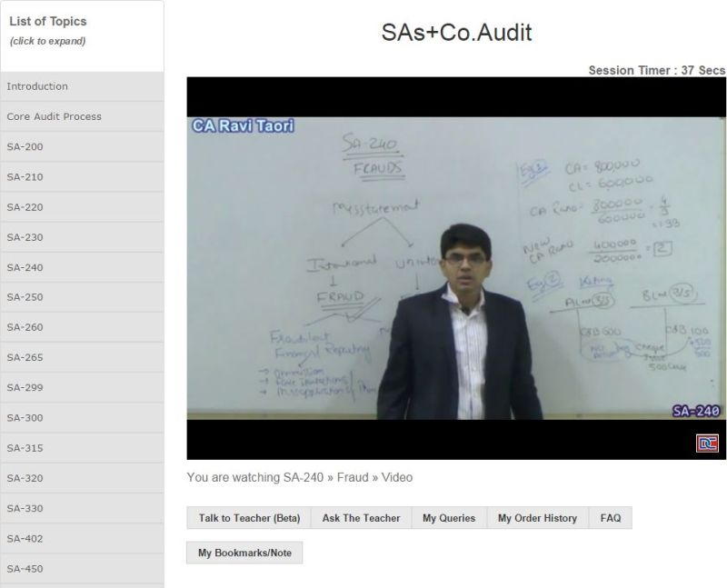Click the List of Topics header
This screenshot has width=727, height=588.
pos(82,30)
